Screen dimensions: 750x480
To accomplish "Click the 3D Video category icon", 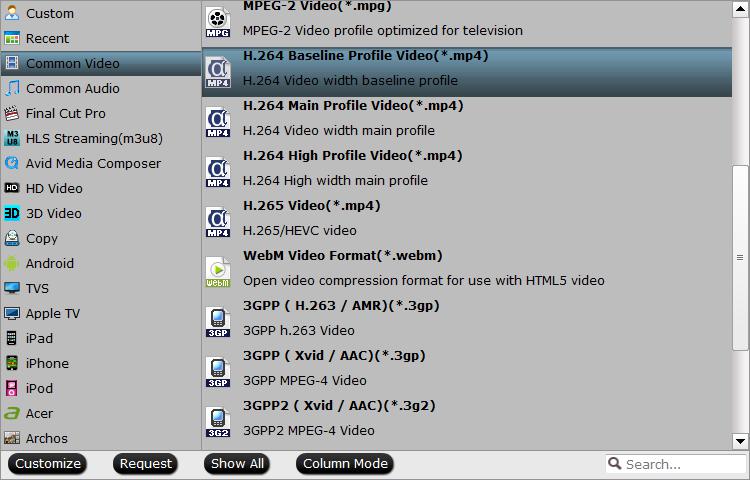I will [x=12, y=213].
